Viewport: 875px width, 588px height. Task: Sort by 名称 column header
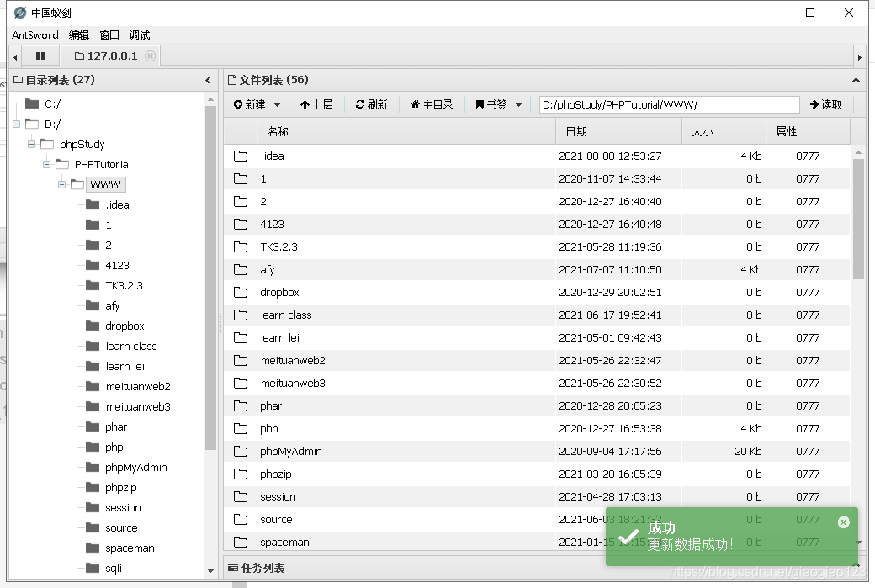point(406,132)
